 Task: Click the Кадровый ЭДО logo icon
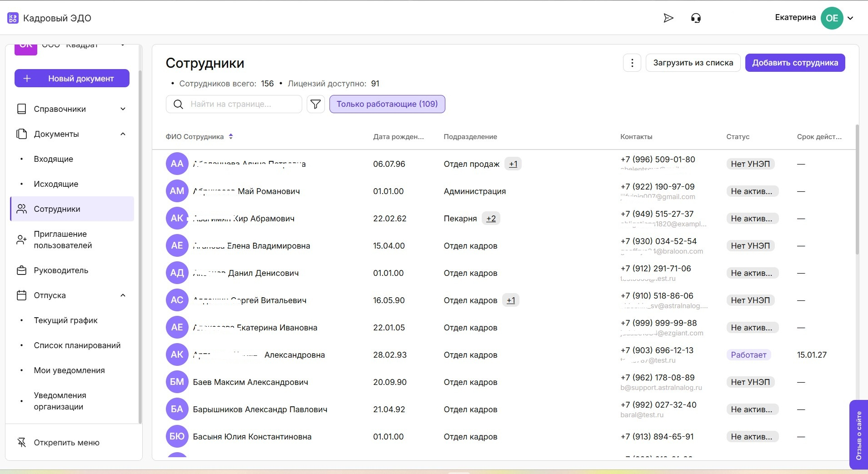coord(13,18)
